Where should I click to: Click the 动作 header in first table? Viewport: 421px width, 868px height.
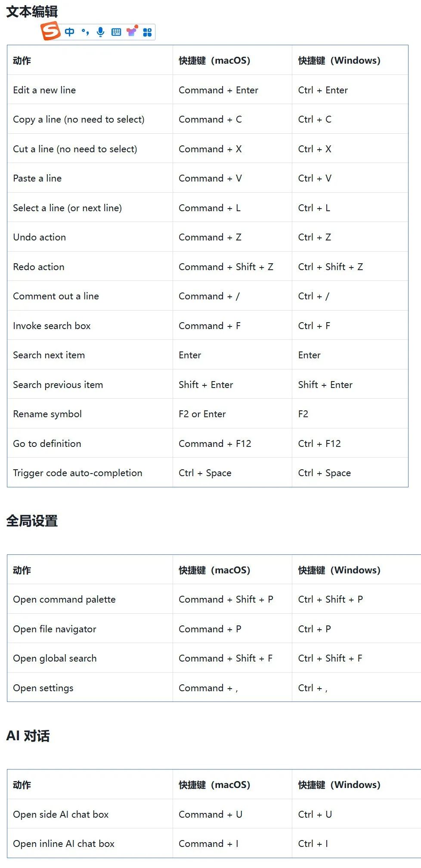click(x=22, y=61)
